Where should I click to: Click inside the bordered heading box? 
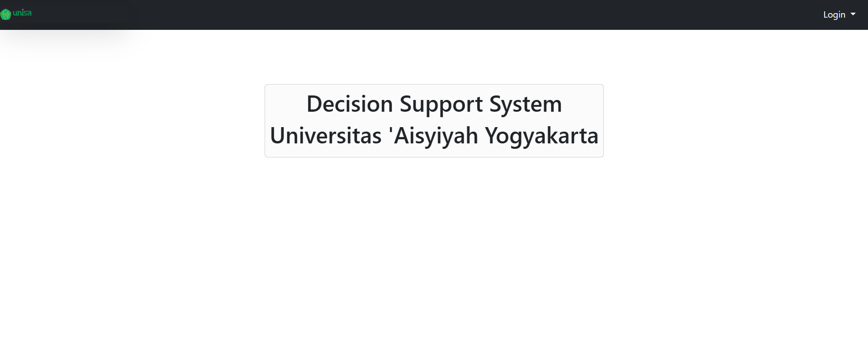(x=433, y=120)
